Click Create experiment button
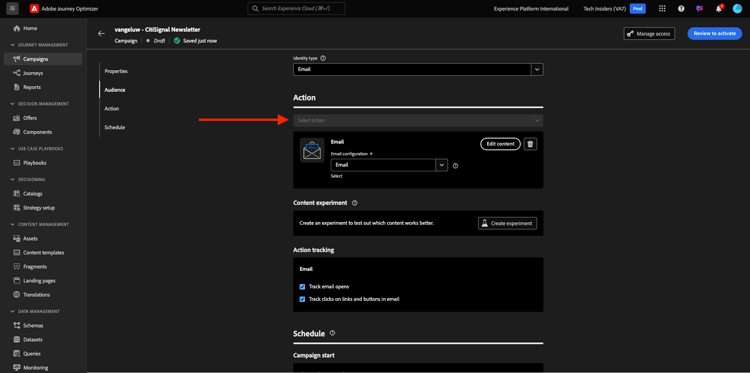Screen dimensions: 750x373 coord(507,223)
